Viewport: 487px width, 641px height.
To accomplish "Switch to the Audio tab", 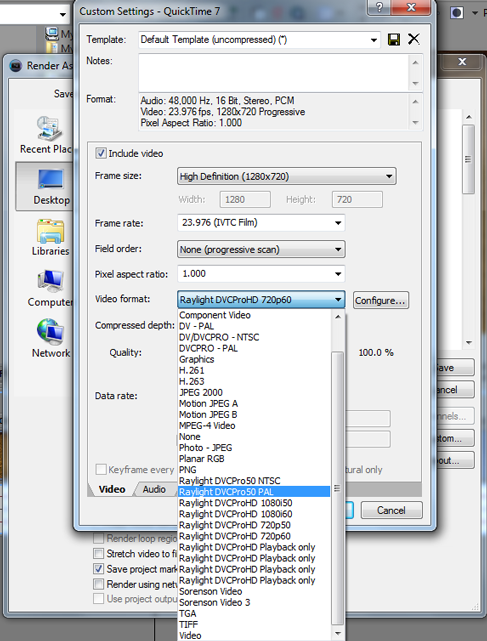I will point(154,489).
